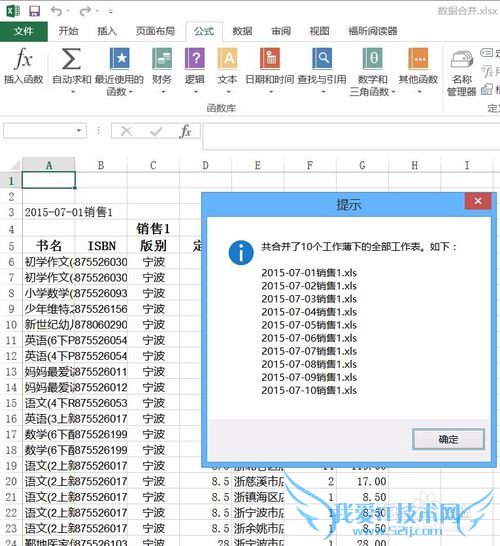The image size is (500, 546).
Task: Open Lookup and Reference (查找与引用) icon
Action: point(322,58)
